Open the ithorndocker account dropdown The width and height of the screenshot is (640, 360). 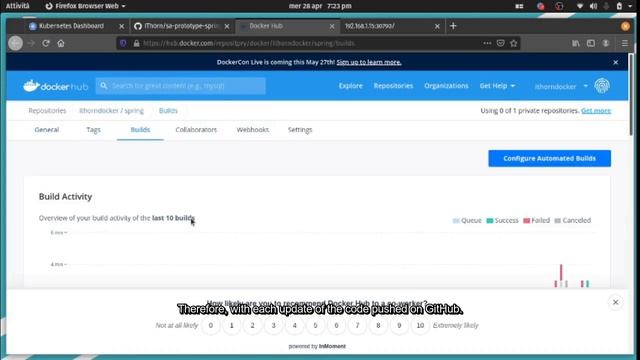(x=561, y=86)
